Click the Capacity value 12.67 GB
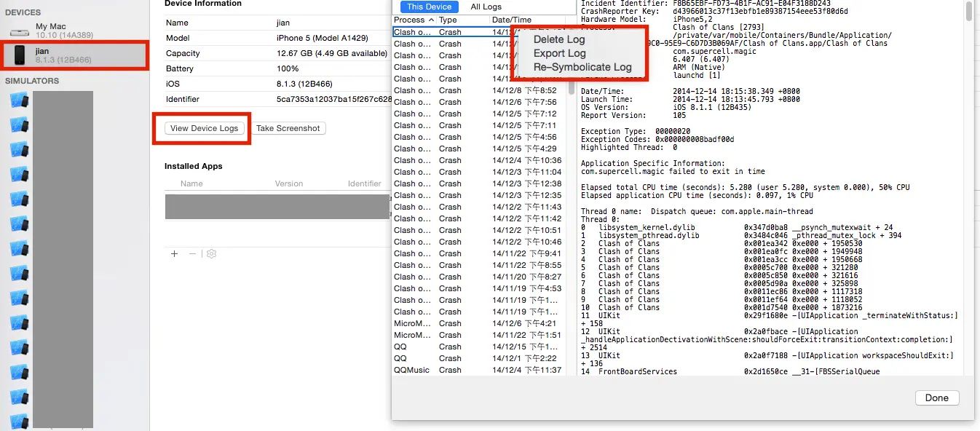Screen dimensions: 980x431 (x=332, y=53)
